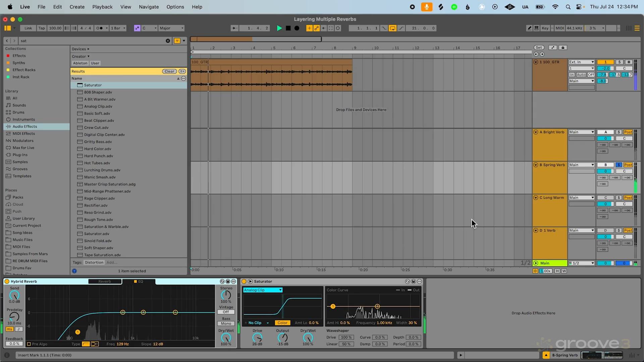
Task: Click the Draw Mode pencil icon
Action: [x=529, y=28]
